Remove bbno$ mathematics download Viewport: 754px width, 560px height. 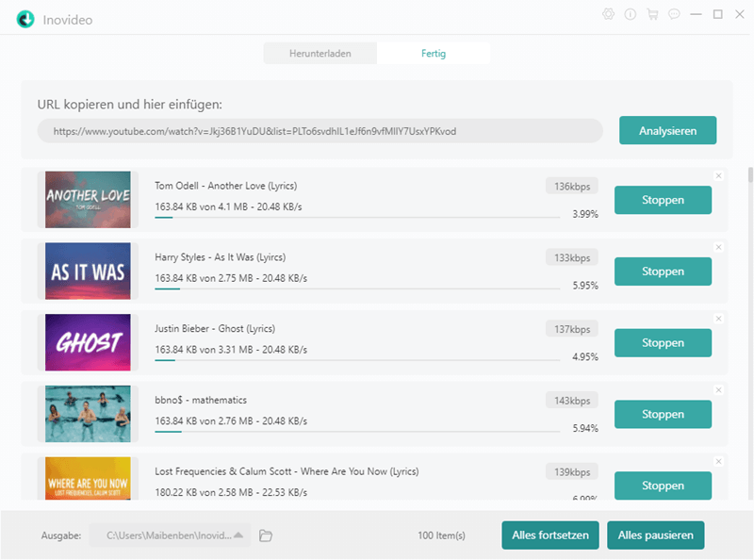(718, 390)
